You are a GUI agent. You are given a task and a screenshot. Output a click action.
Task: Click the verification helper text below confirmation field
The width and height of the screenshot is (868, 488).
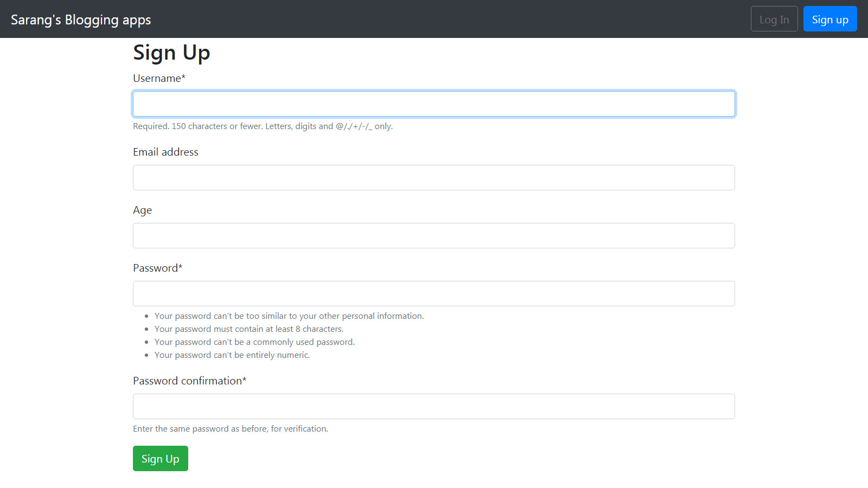(230, 428)
